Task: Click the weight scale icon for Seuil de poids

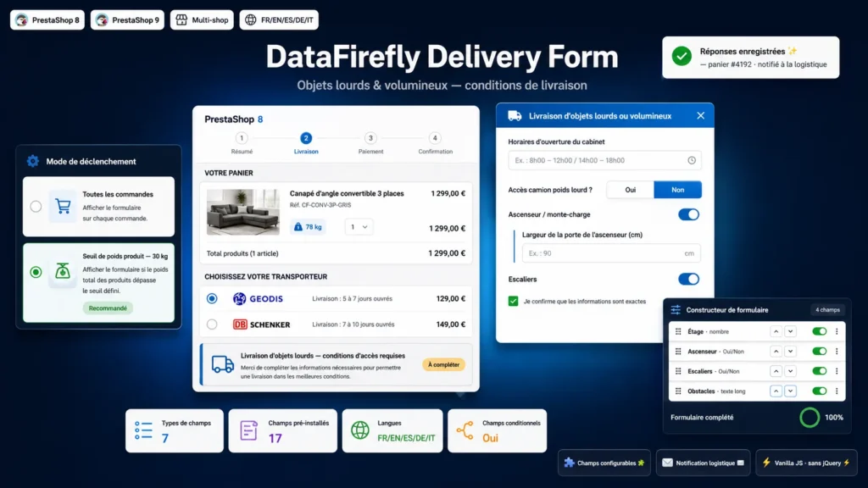Action: click(63, 271)
